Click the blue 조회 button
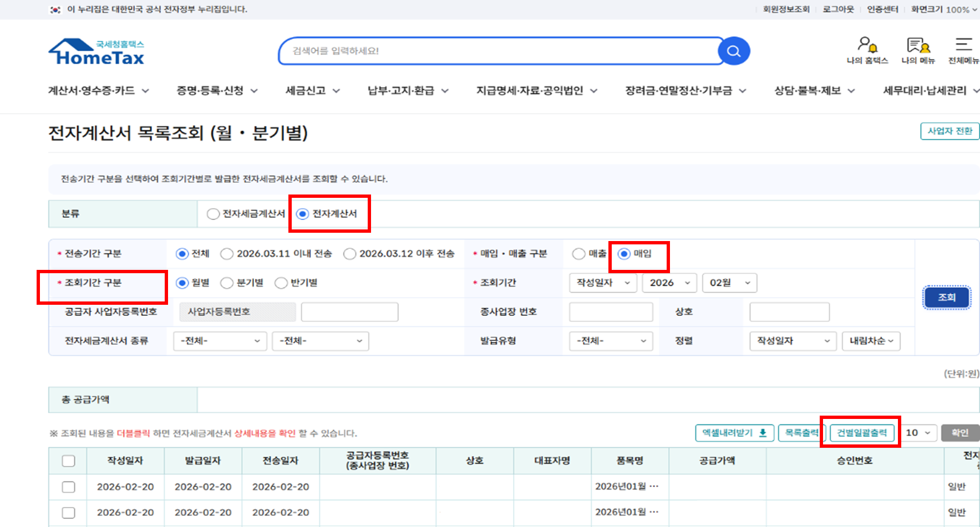The image size is (980, 527). coord(946,298)
